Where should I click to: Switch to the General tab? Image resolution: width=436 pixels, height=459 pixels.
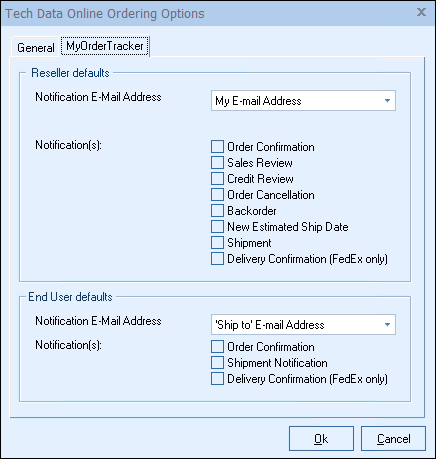[36, 47]
